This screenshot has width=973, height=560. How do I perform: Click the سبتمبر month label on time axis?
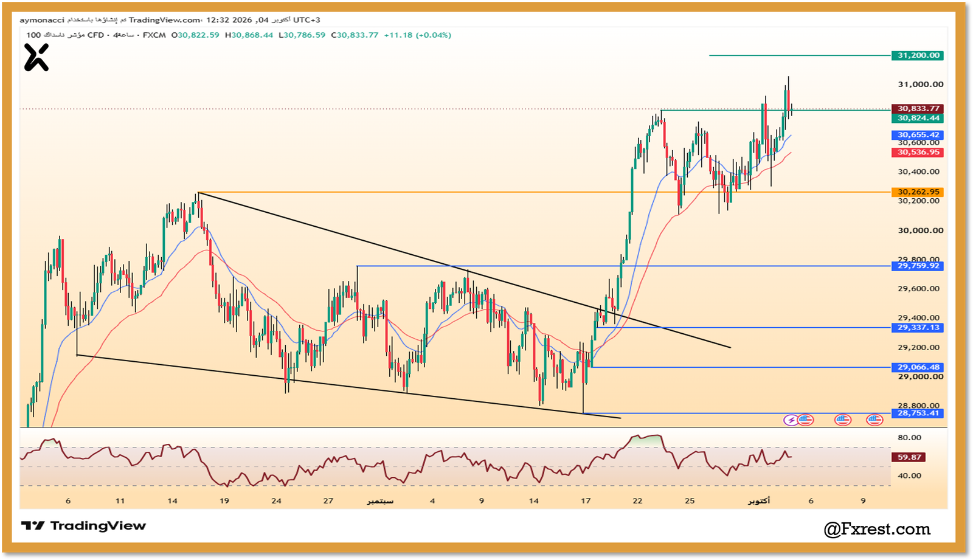coord(380,501)
